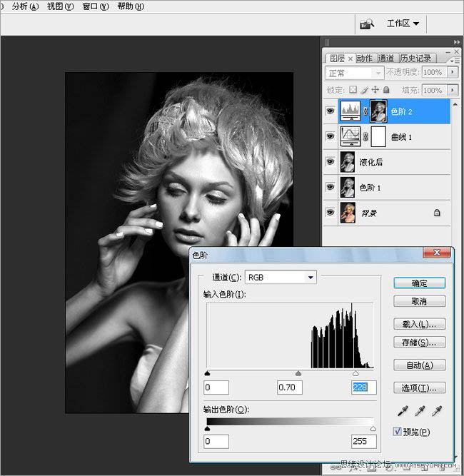Click the 自动 auto button in Levels

(420, 365)
